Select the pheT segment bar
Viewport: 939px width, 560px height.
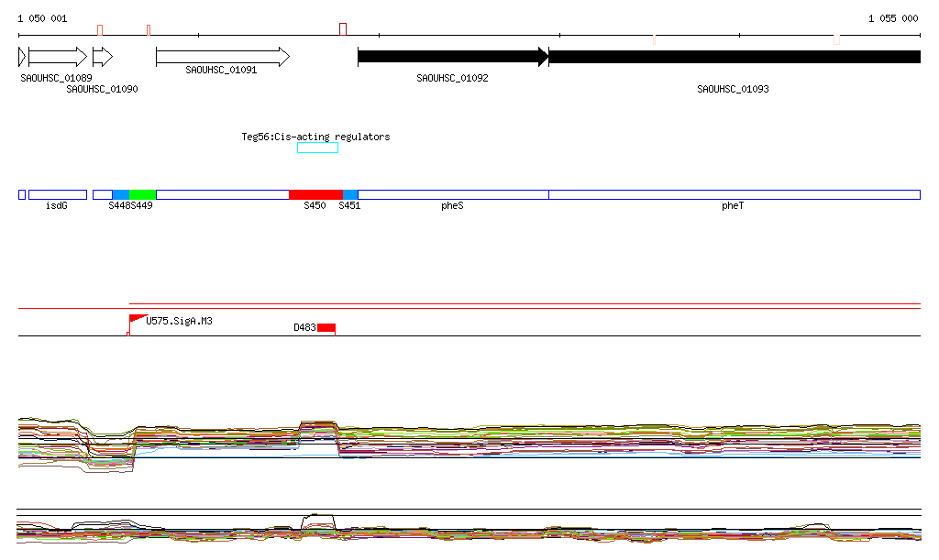tap(734, 195)
